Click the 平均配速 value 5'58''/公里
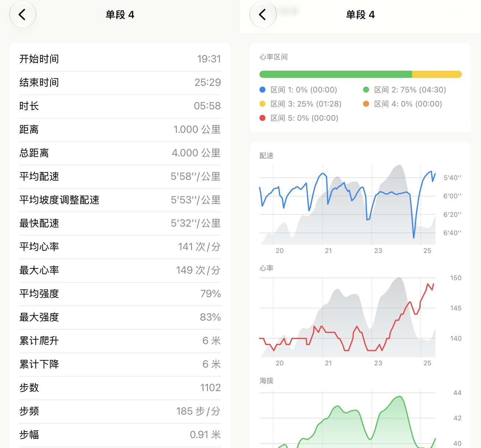The height and width of the screenshot is (448, 481). (x=195, y=176)
